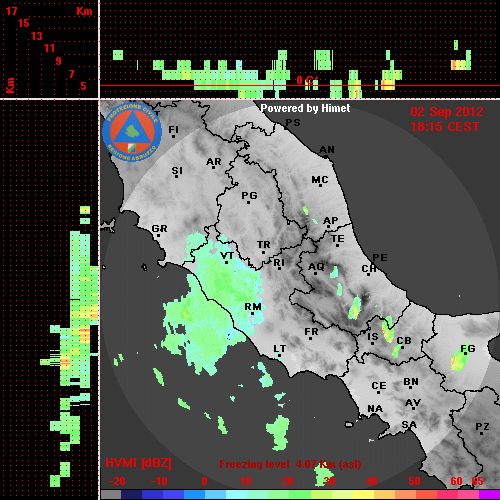
Task: Click the AR city label on map
Action: [x=214, y=162]
